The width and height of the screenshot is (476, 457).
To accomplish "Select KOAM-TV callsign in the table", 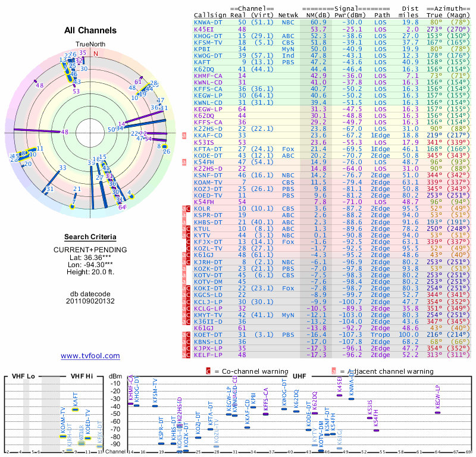I will pyautogui.click(x=208, y=183).
